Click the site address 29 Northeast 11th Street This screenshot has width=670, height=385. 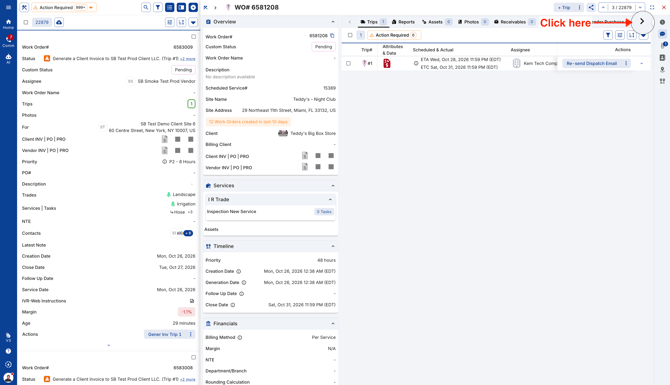tap(289, 110)
